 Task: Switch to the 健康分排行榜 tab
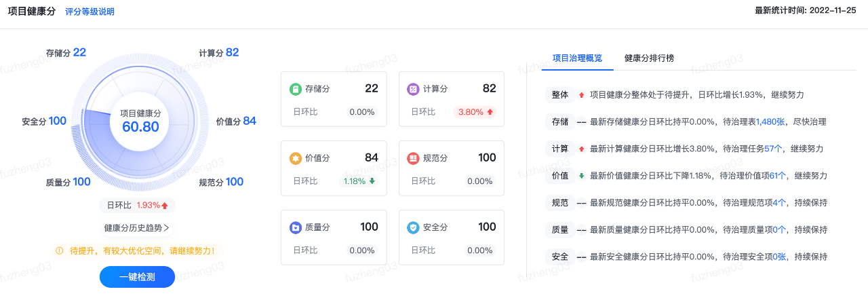(x=649, y=58)
